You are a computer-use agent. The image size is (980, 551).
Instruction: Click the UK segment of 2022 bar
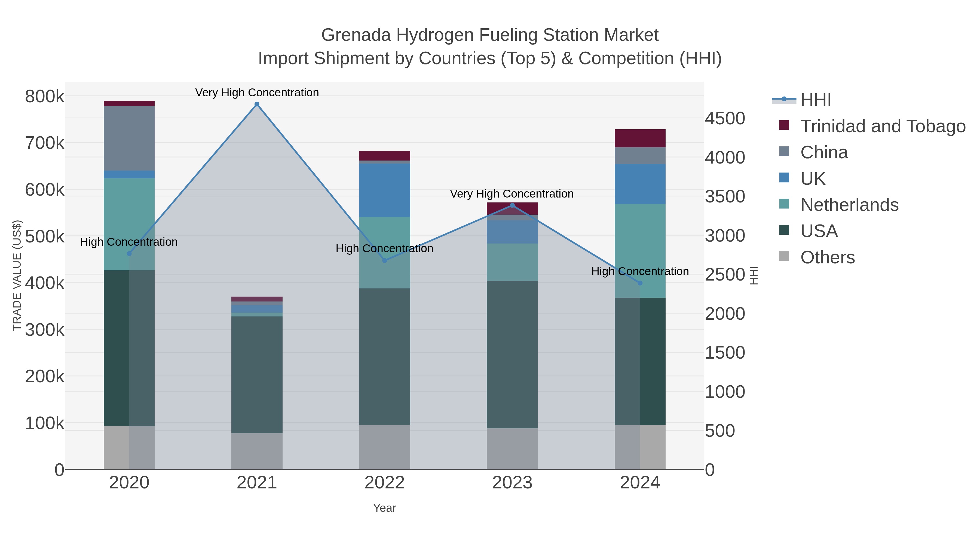point(385,190)
